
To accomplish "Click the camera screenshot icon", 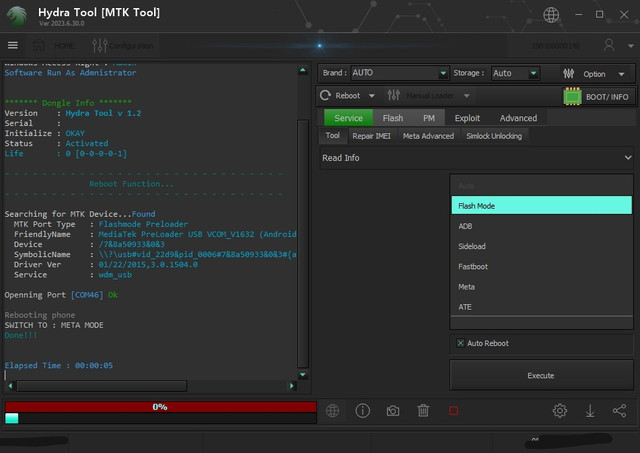I will (x=393, y=410).
